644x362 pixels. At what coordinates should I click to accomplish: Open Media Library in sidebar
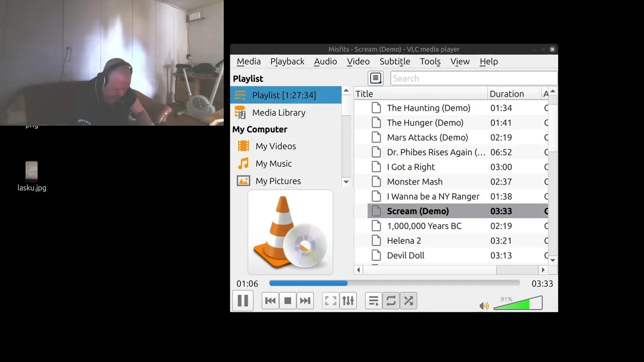coord(286,113)
